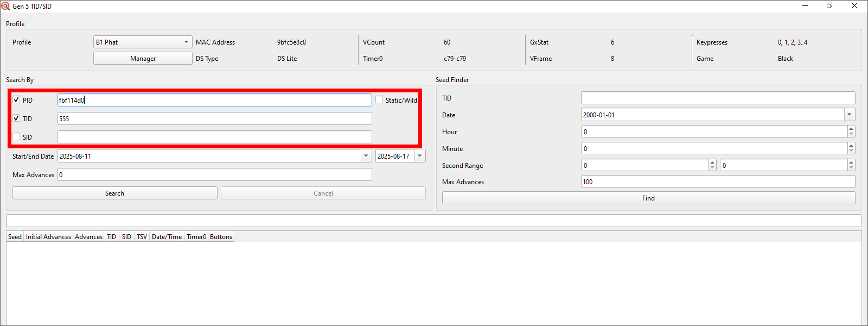Click the Seed Finder TID input field

click(718, 98)
